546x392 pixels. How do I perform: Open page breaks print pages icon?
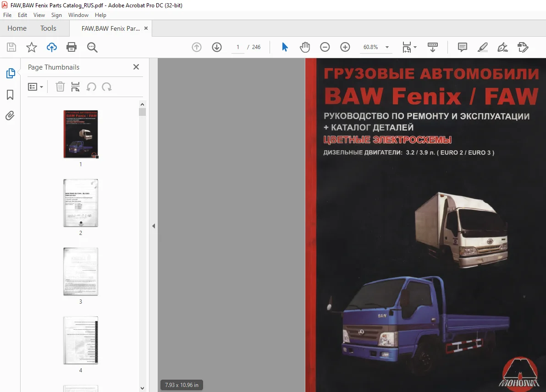pyautogui.click(x=75, y=87)
